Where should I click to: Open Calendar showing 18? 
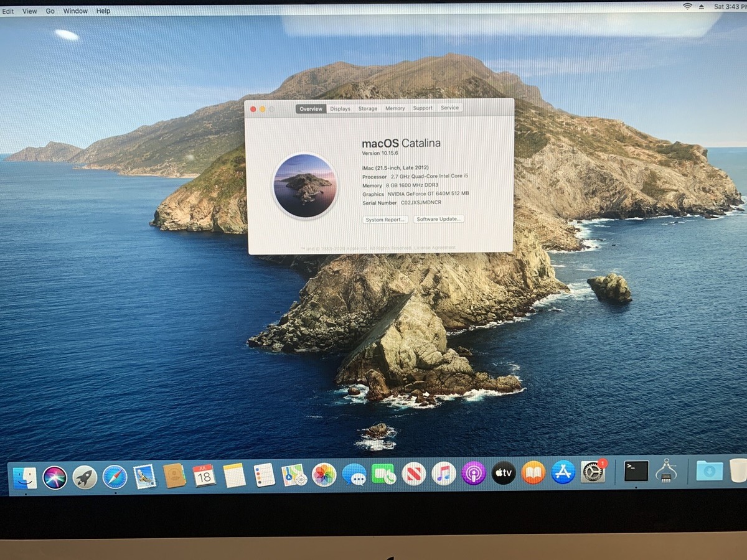204,476
